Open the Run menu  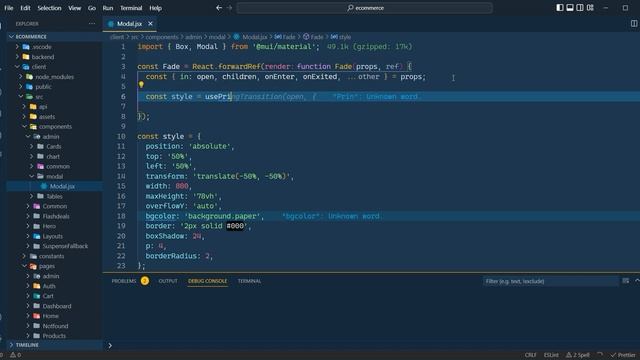[x=108, y=8]
